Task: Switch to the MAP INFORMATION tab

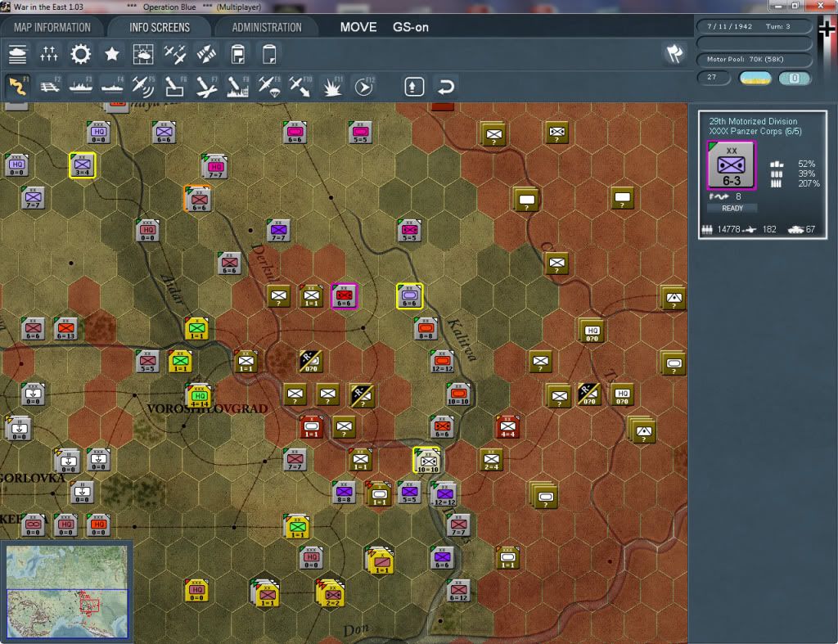Action: pyautogui.click(x=52, y=27)
